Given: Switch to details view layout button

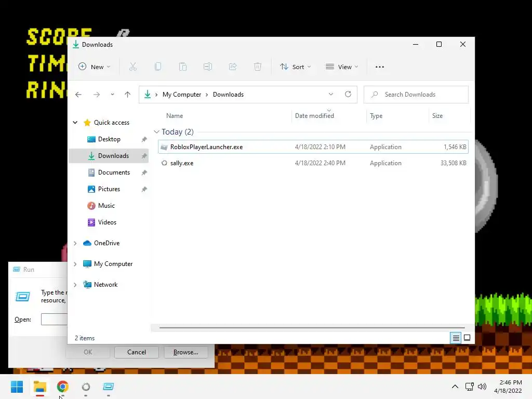Looking at the screenshot, I should tap(456, 338).
